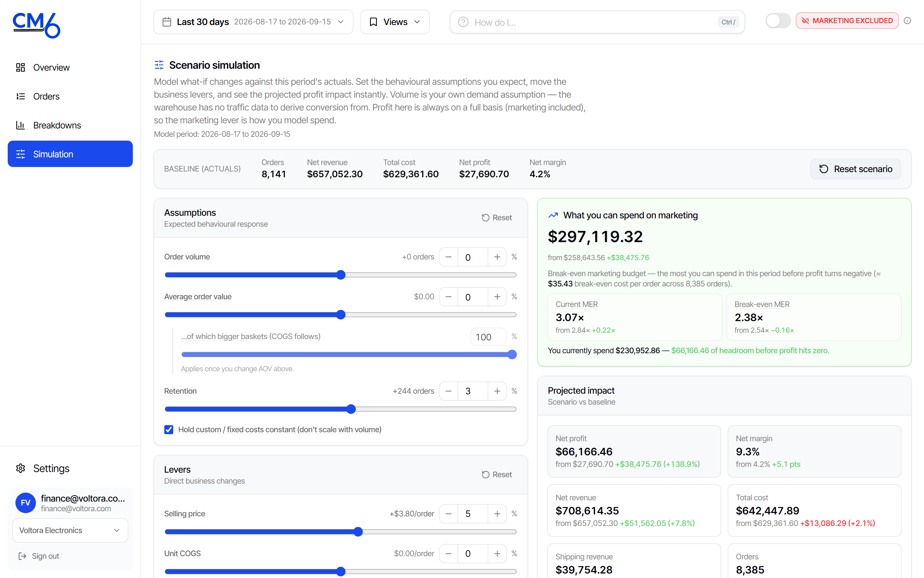Open the Orders page
This screenshot has height=578, width=924.
(x=70, y=96)
